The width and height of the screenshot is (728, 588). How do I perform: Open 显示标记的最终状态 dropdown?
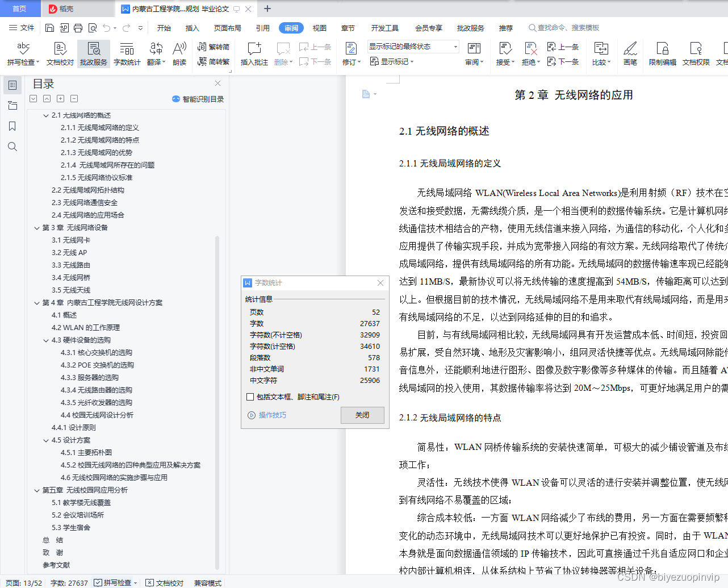(x=413, y=47)
